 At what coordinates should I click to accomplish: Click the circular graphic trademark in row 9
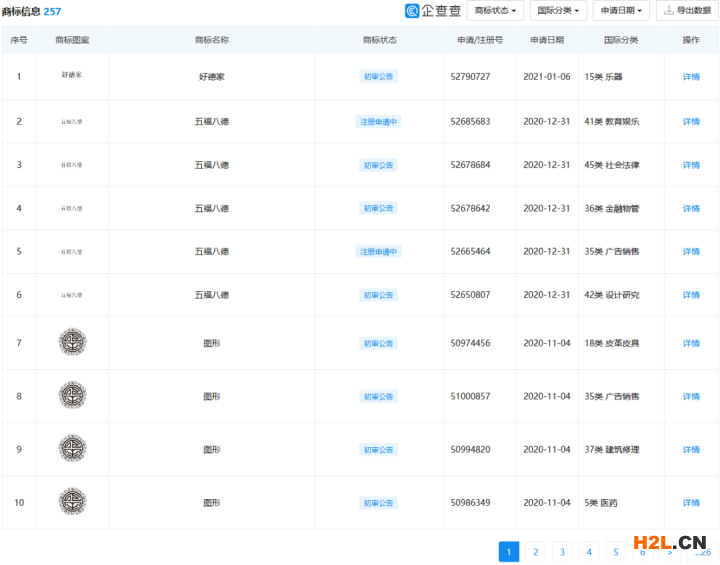(x=72, y=449)
